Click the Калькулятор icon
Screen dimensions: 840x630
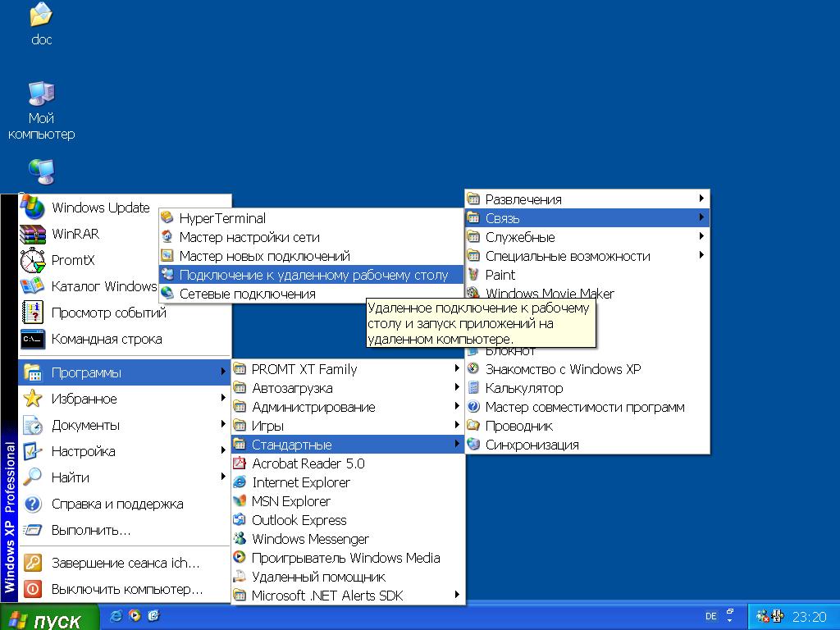473,387
